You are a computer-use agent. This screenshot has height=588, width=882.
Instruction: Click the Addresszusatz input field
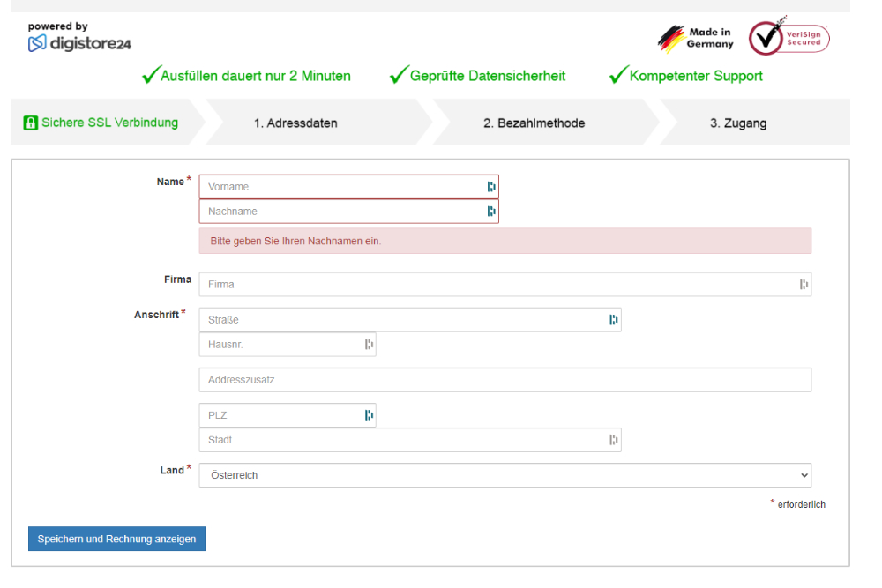click(505, 380)
